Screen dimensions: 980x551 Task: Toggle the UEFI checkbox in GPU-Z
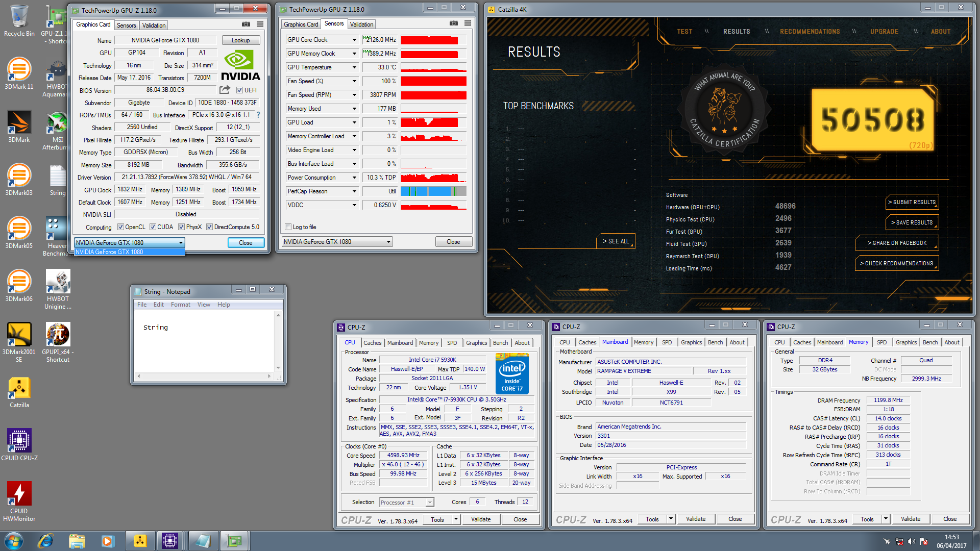pos(239,90)
